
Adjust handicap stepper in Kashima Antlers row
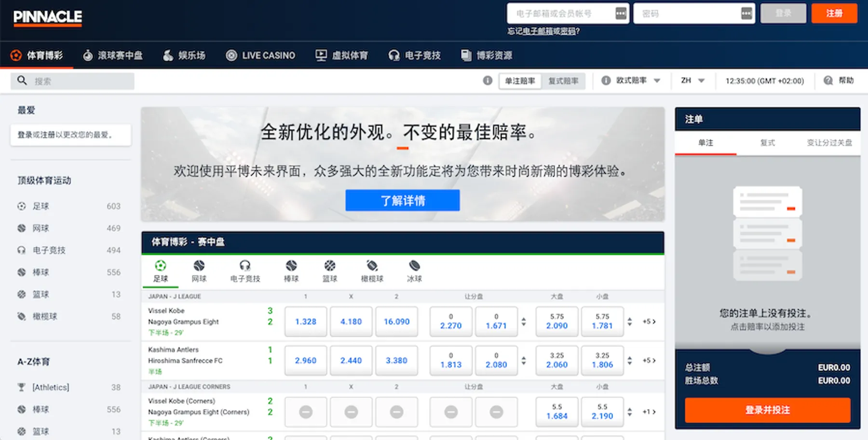tap(524, 360)
